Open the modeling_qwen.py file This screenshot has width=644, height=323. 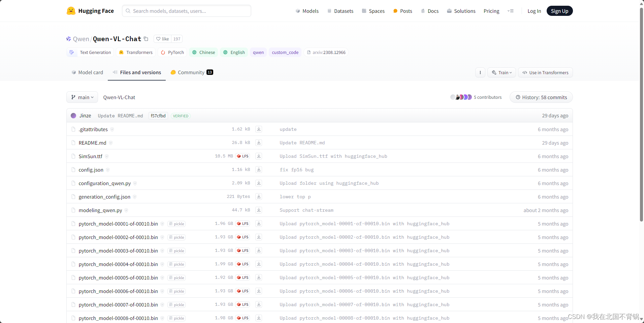(x=100, y=210)
